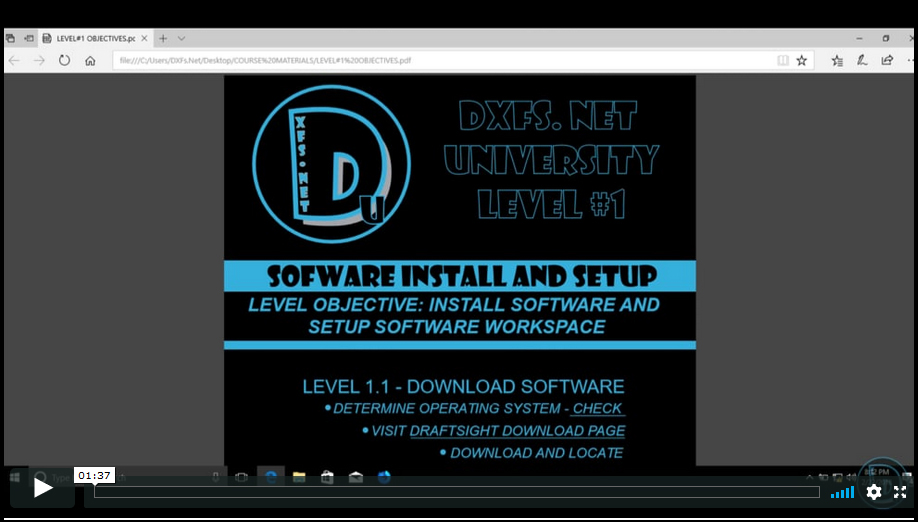Image resolution: width=918 pixels, height=522 pixels.
Task: Click the SOFWARE INSTALL AND SETUP banner
Action: pyautogui.click(x=460, y=276)
